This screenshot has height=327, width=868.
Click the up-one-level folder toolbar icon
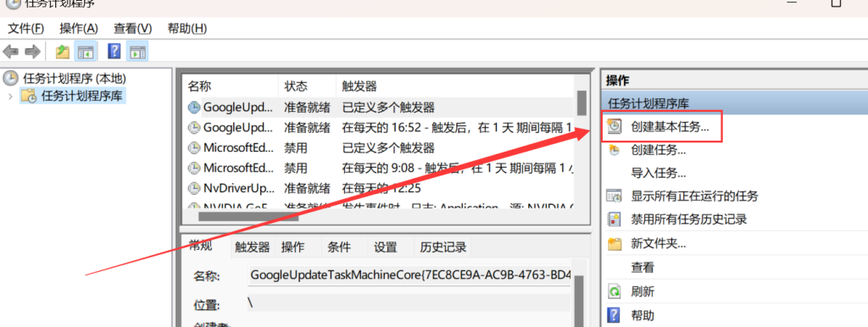point(63,52)
